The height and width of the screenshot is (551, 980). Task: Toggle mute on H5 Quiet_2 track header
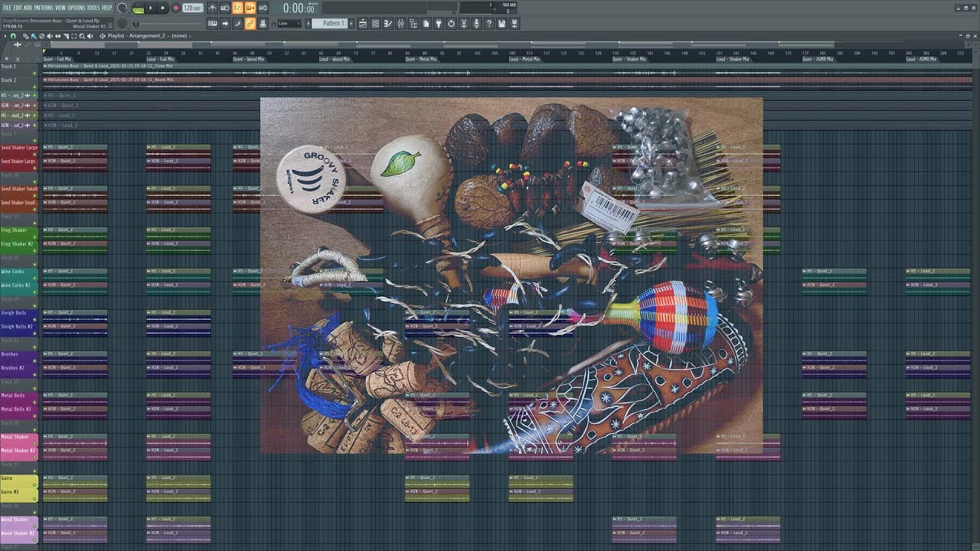click(35, 96)
